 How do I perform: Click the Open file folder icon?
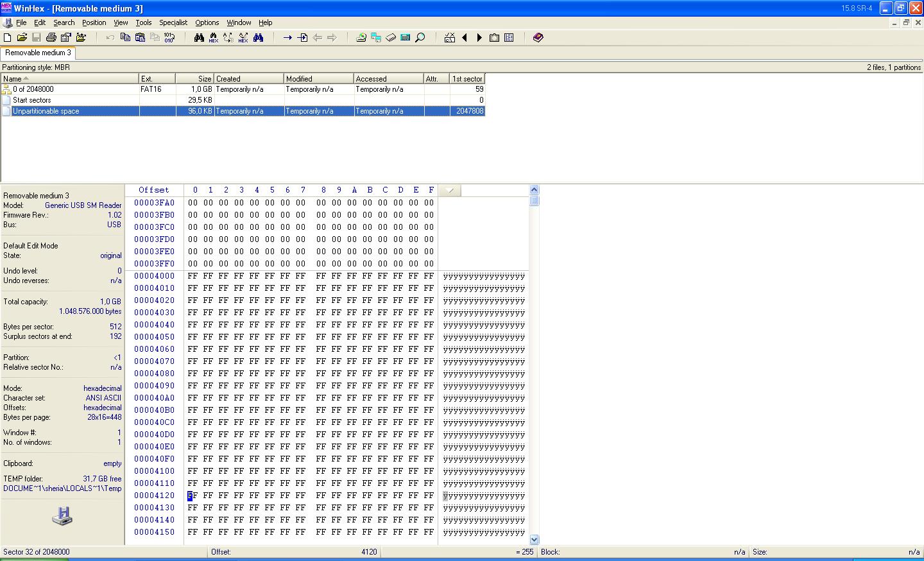[22, 38]
